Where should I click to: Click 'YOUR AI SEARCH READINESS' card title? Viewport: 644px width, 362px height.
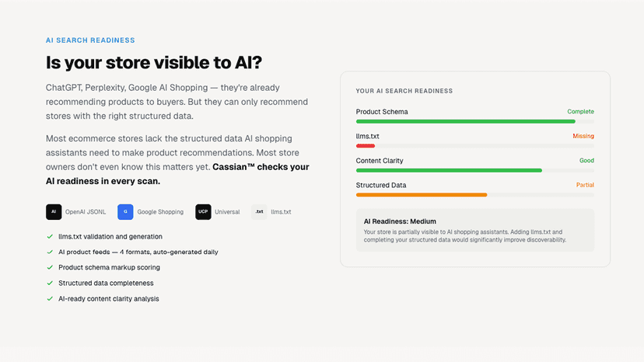point(404,91)
